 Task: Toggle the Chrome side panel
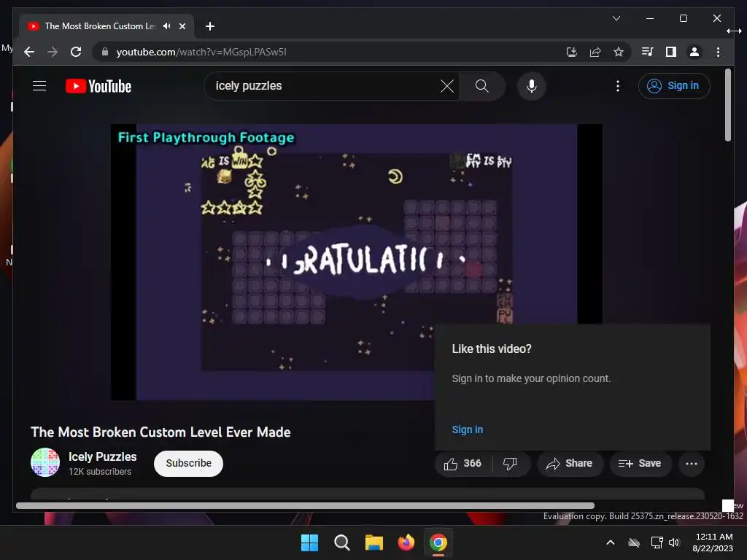pos(671,52)
